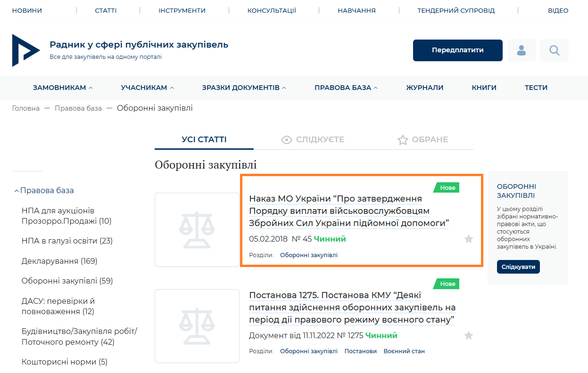Open the Декларування (169) category
This screenshot has height=373, width=588.
tap(59, 261)
